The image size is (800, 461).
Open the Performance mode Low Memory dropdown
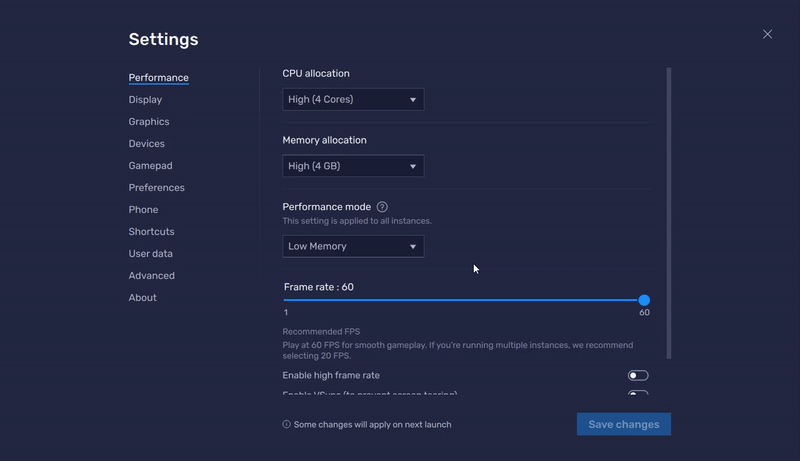pos(353,247)
